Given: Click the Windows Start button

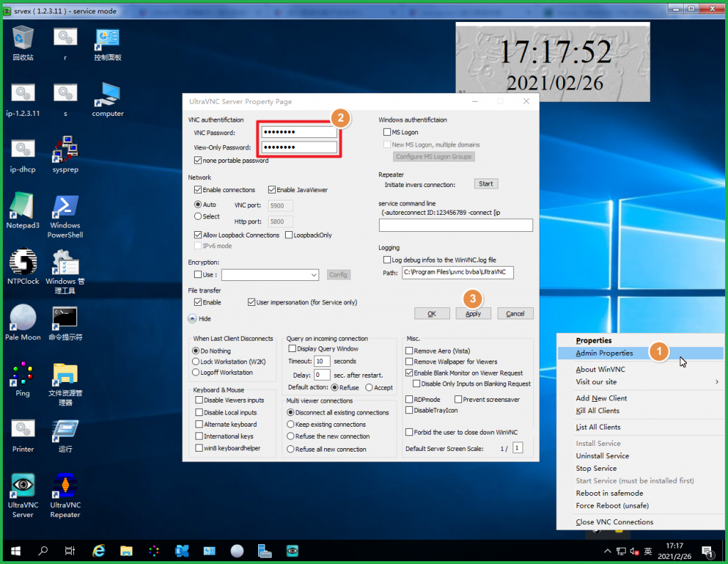Looking at the screenshot, I should 15,550.
